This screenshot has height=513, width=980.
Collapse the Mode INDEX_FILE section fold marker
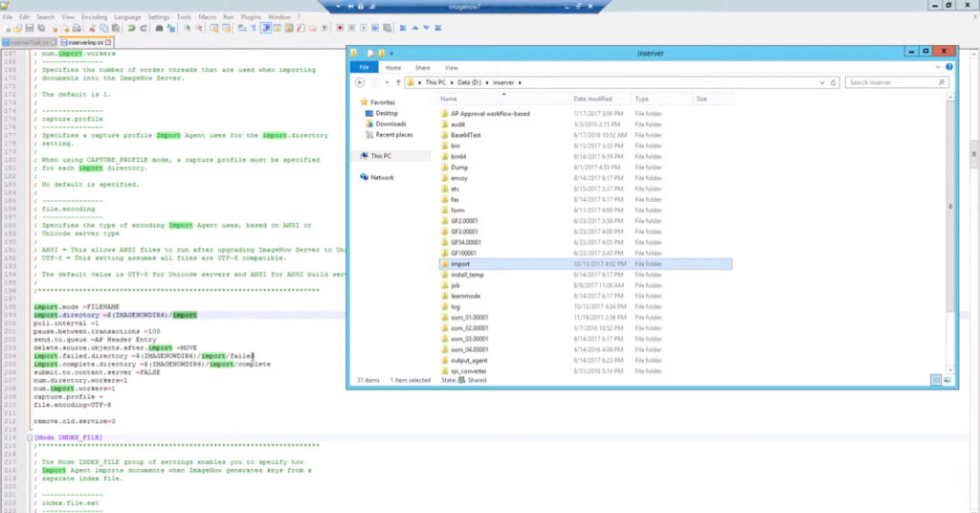click(x=29, y=437)
